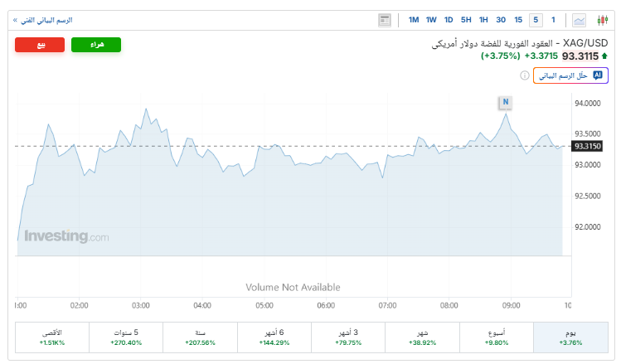Select the أسبوع week range tab
The image size is (621, 364).
tap(496, 336)
